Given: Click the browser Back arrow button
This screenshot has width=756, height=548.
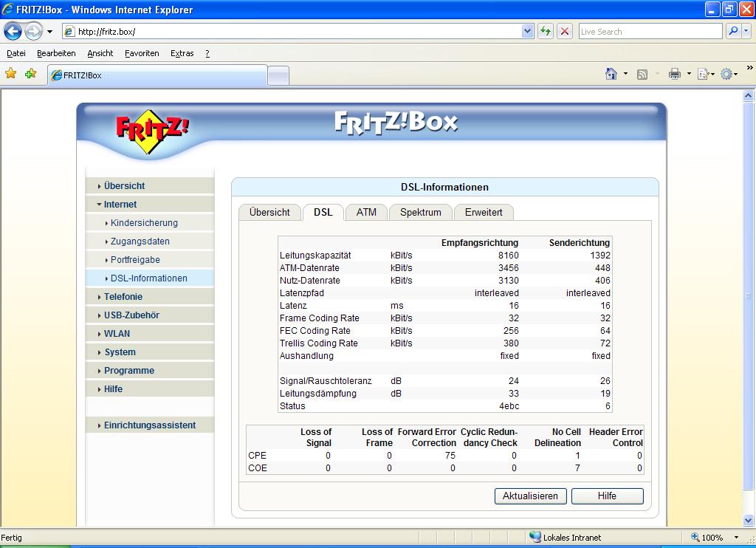Looking at the screenshot, I should pos(13,31).
